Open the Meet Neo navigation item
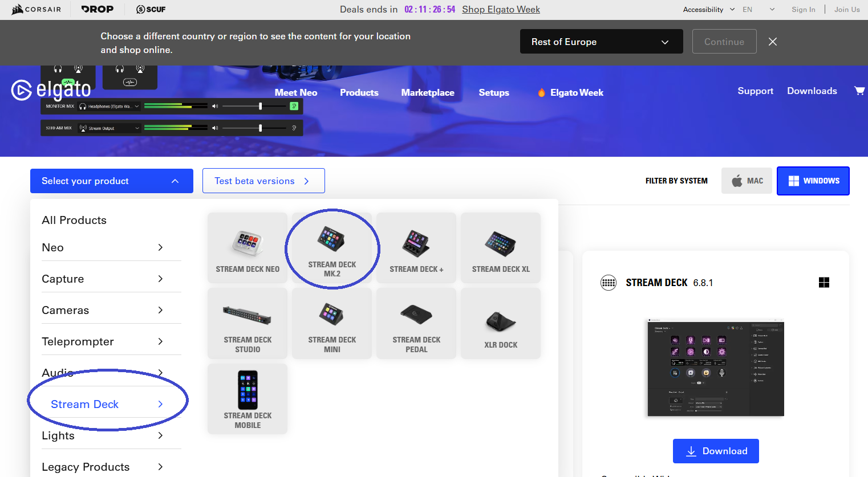The height and width of the screenshot is (477, 868). pos(296,92)
